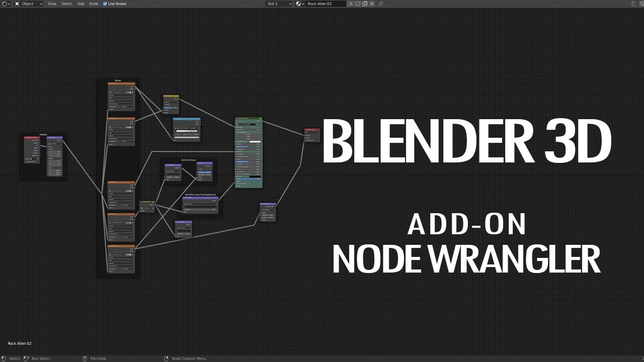Toggle the Use Nodes checkbox
The height and width of the screenshot is (362, 644).
tap(105, 4)
